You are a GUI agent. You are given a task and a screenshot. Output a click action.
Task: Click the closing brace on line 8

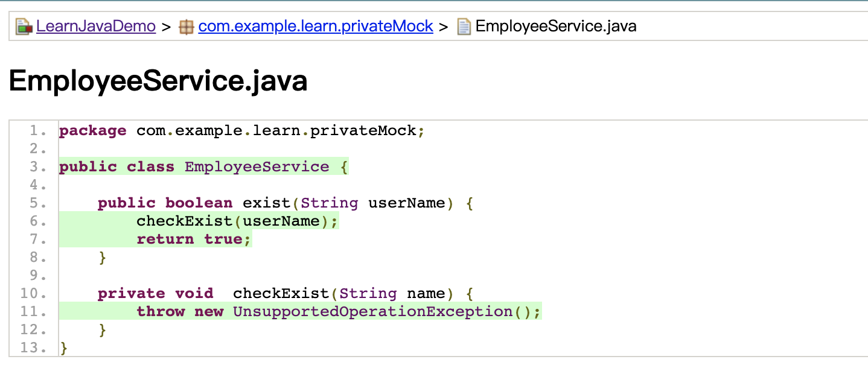103,258
